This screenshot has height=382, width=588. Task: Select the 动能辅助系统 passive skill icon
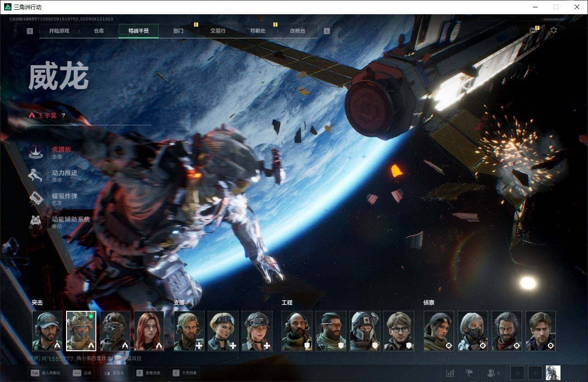point(36,222)
